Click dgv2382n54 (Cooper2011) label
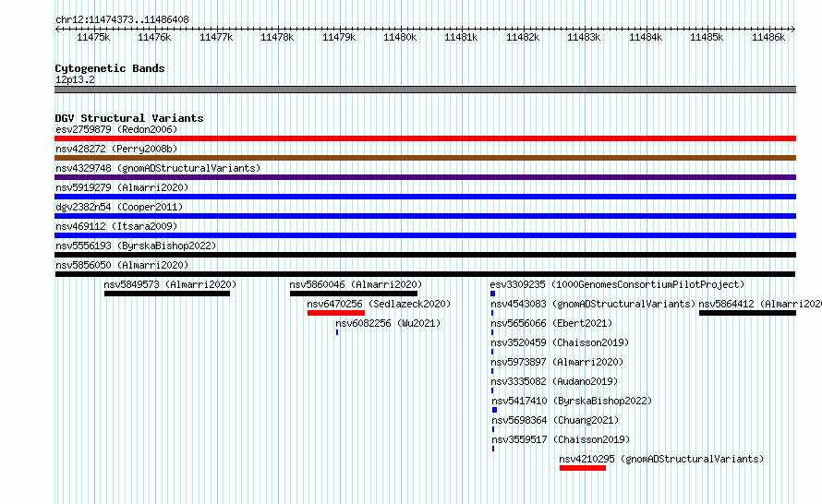The image size is (822, 504). [119, 207]
